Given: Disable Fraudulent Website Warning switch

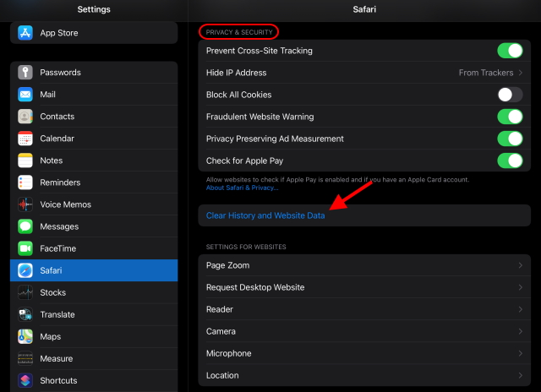Looking at the screenshot, I should coord(510,117).
